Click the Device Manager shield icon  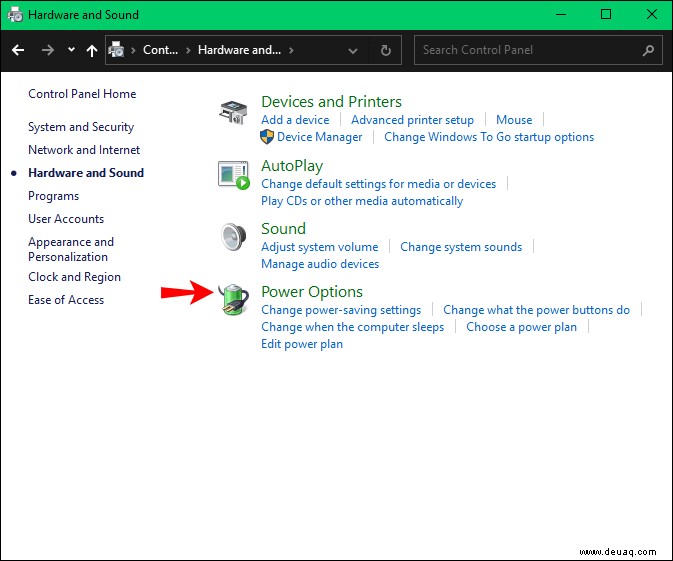267,137
